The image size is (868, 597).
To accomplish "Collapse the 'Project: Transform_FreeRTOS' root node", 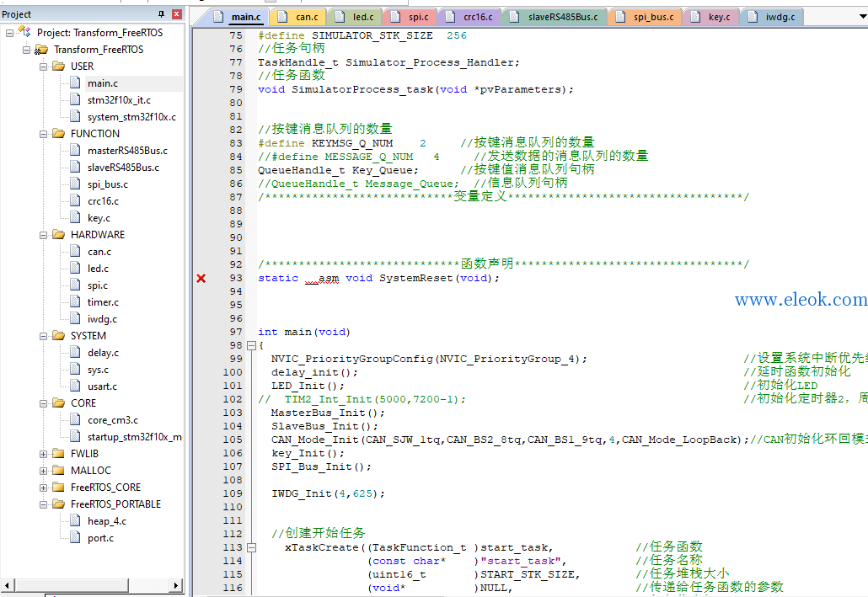I will 9,33.
